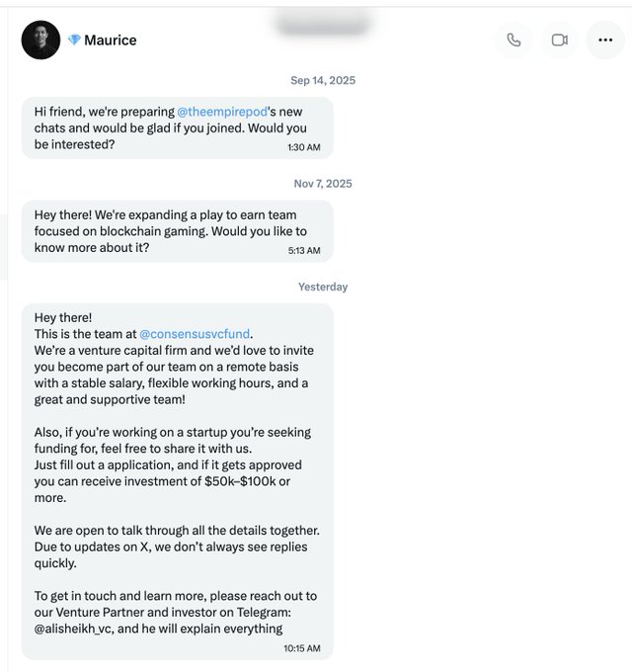This screenshot has height=672, width=632.
Task: Click the name Maurice in header
Action: coord(111,41)
